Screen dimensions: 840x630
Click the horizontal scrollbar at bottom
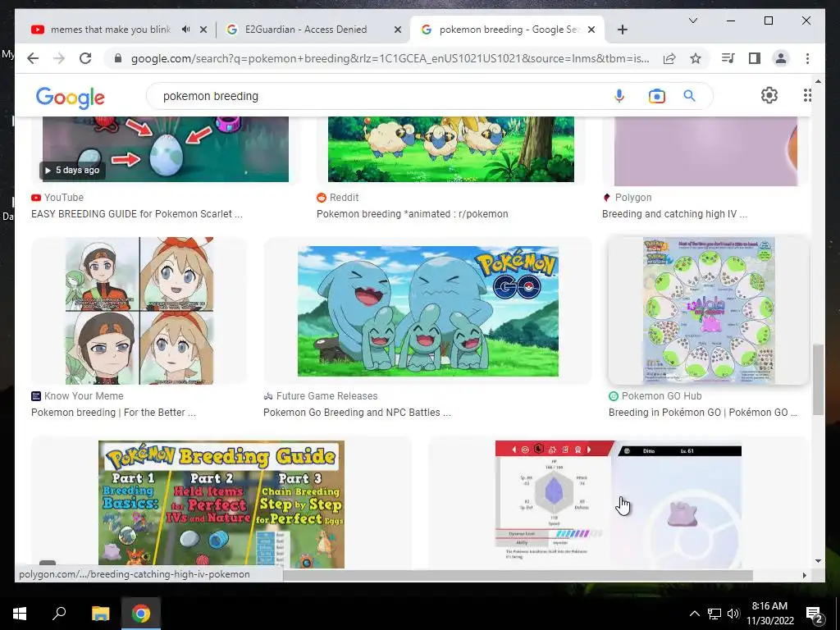(518, 575)
